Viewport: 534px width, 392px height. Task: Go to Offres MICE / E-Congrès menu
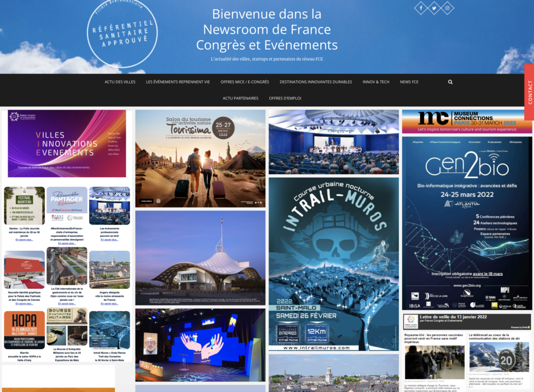[x=245, y=82]
